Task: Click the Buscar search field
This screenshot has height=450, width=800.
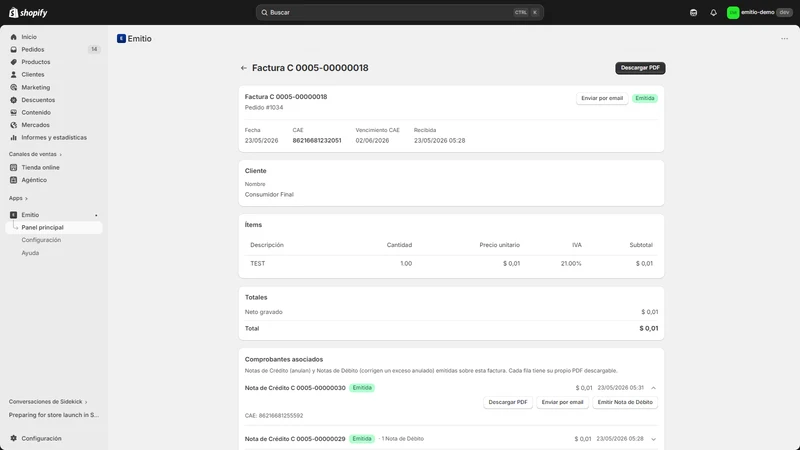Action: coord(399,12)
